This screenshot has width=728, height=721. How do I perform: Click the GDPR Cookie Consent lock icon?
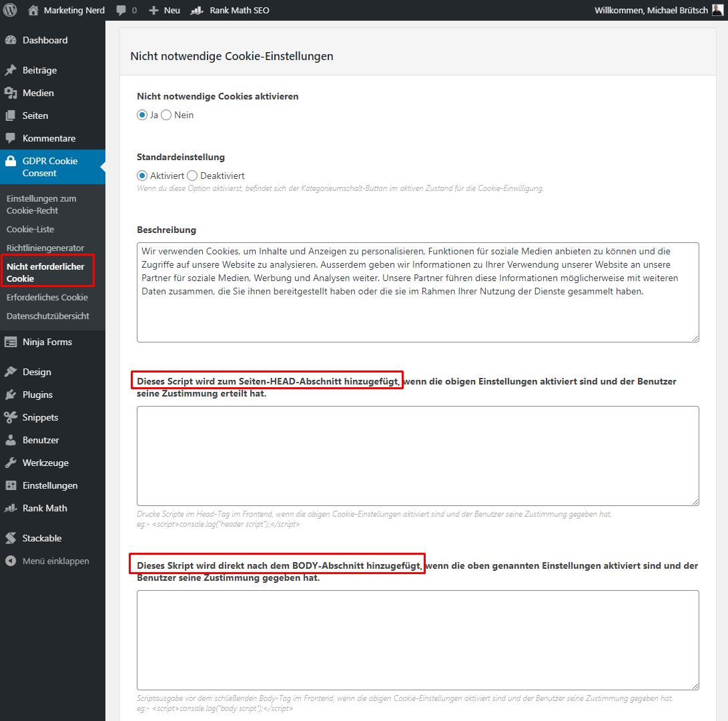point(11,161)
